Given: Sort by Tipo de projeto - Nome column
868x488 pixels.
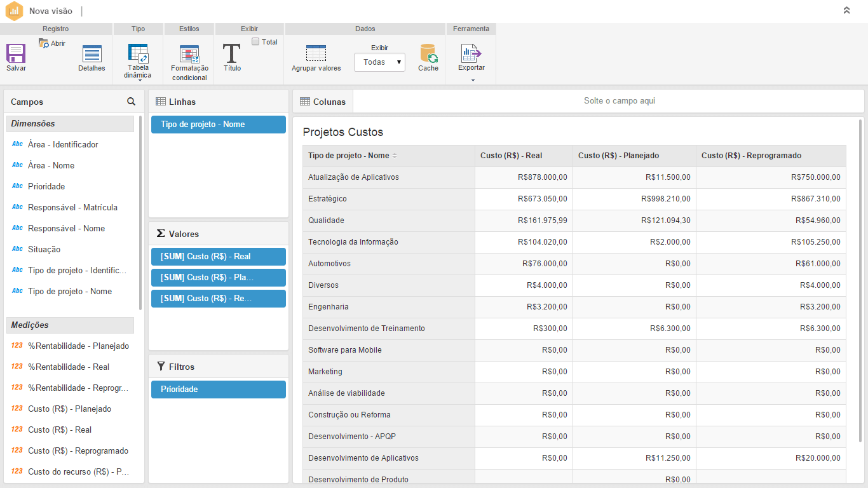Looking at the screenshot, I should coord(394,156).
